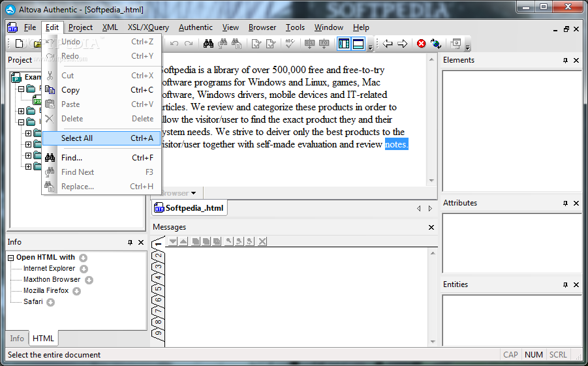Open the XSL/XQuery menu
Screen dimensions: 588x366
point(149,27)
